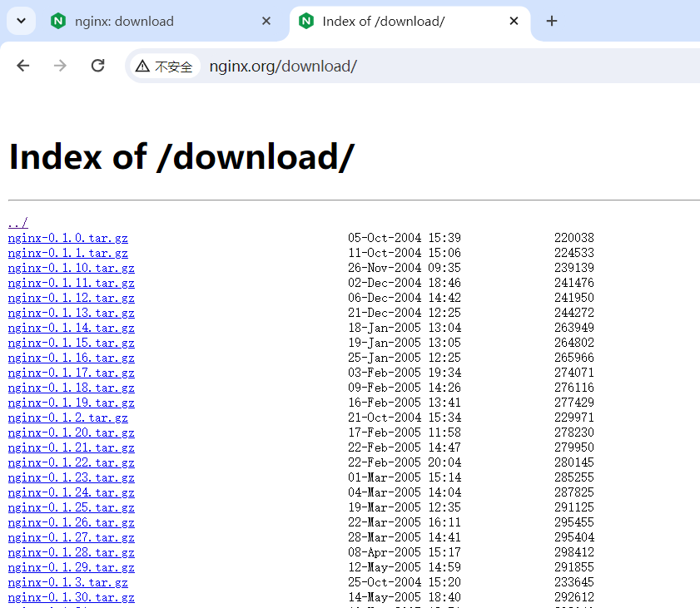This screenshot has width=700, height=608.
Task: Click the file size 241476
Action: point(574,283)
